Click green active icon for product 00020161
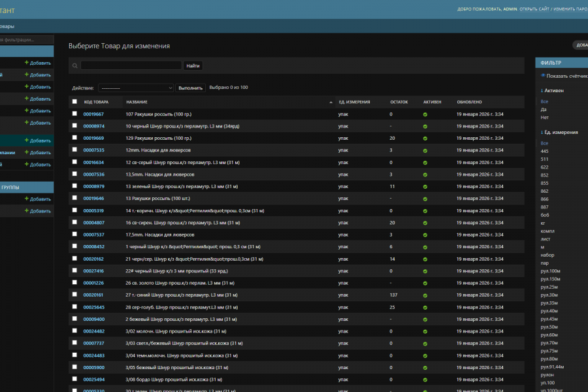588x392 pixels. 425,295
